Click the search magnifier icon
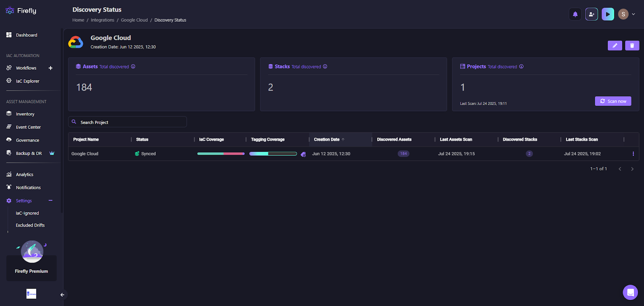644x306 pixels. [x=74, y=122]
